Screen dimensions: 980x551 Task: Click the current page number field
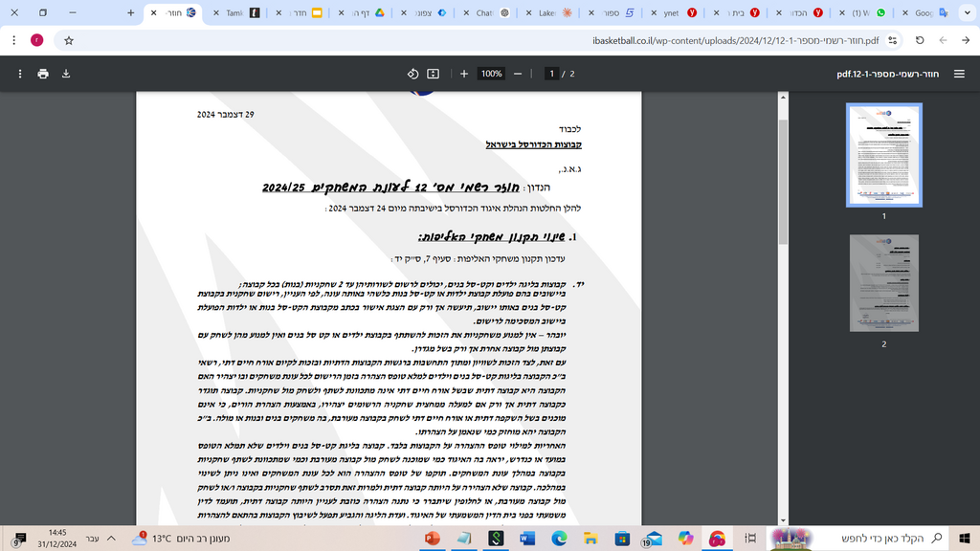pos(551,74)
